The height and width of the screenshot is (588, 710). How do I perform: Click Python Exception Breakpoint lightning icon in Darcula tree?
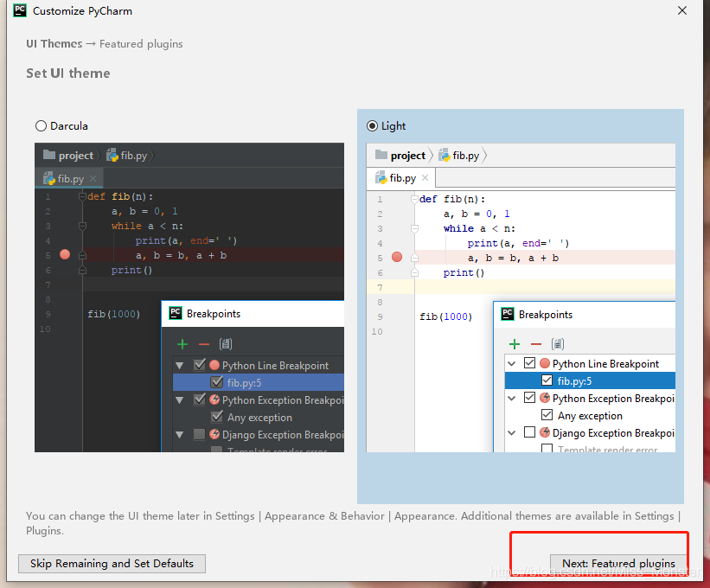[x=214, y=399]
